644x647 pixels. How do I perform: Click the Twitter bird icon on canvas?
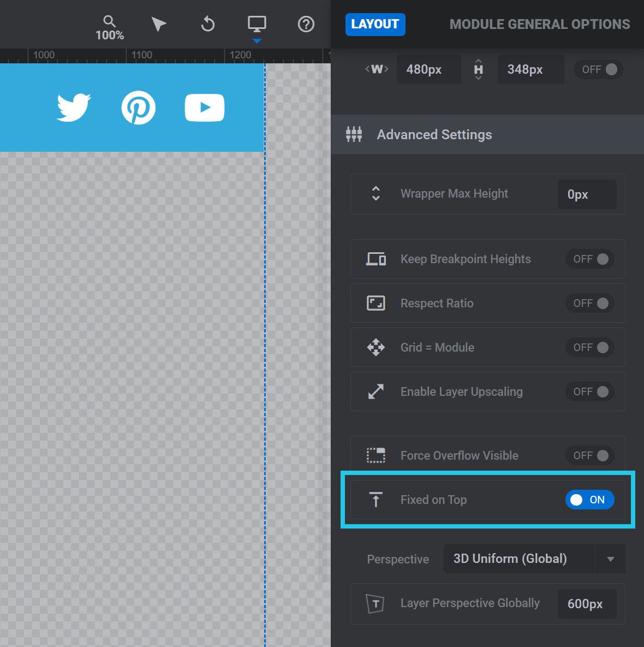point(74,108)
